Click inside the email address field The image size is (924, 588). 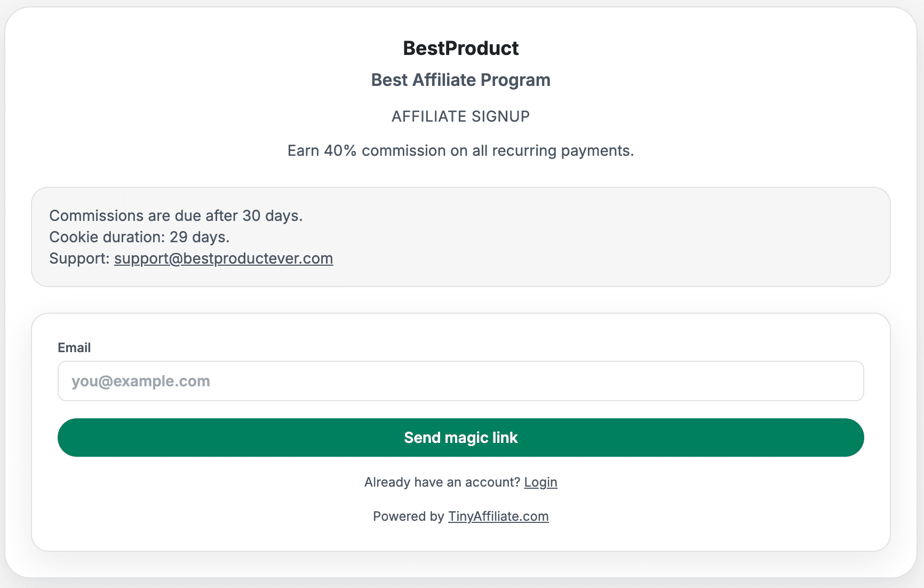point(460,381)
